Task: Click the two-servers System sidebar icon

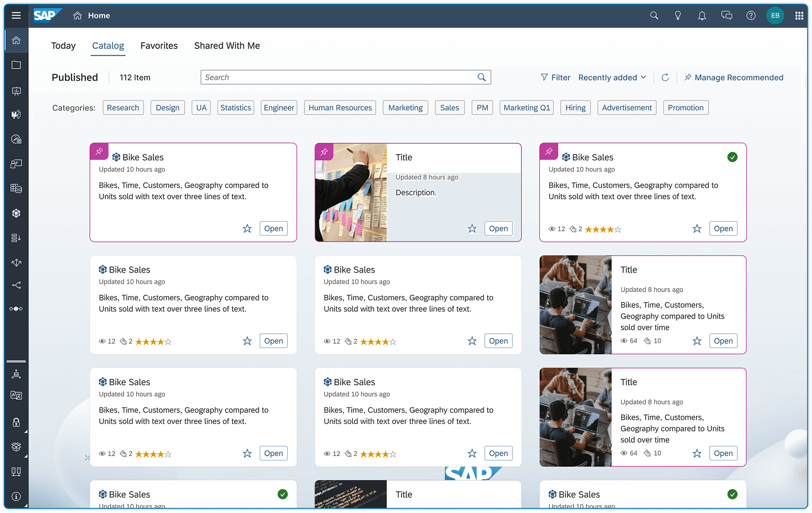Action: [16, 472]
